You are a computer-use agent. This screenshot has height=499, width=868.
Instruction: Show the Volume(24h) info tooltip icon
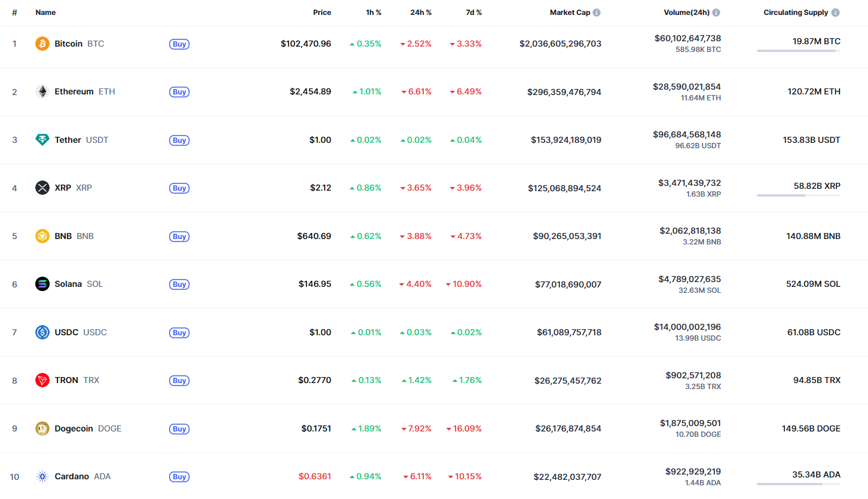coord(716,13)
